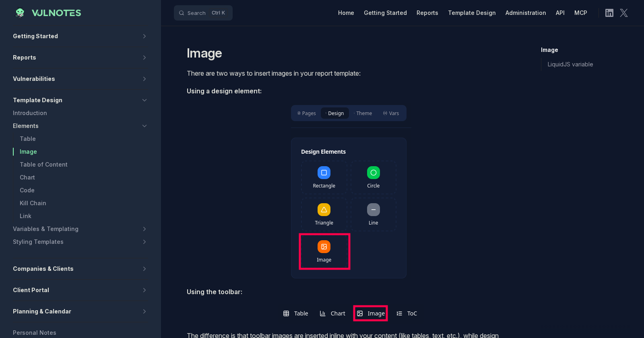
Task: Open the Table sidebar page
Action: (28, 139)
